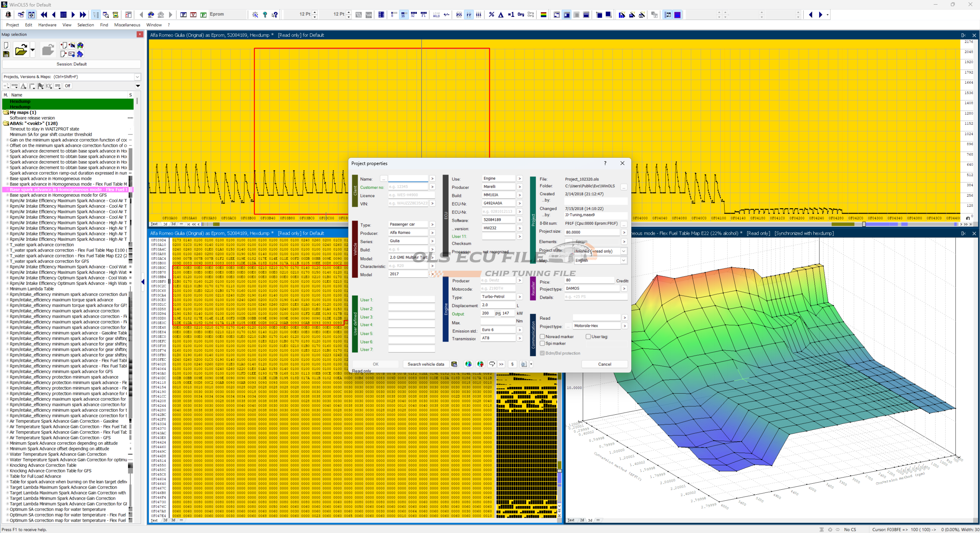This screenshot has width=980, height=533.
Task: Click the boxed V icon in the toolbar
Action: pyautogui.click(x=193, y=15)
